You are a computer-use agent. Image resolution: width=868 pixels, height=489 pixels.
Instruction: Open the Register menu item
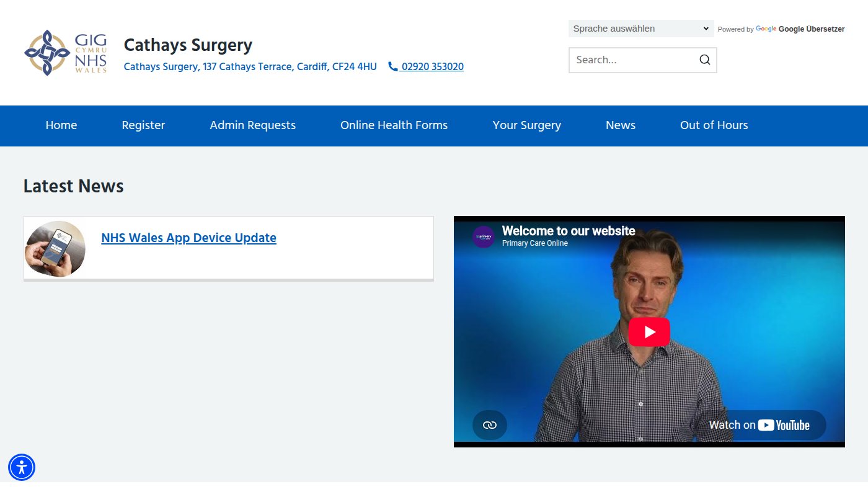(x=143, y=125)
